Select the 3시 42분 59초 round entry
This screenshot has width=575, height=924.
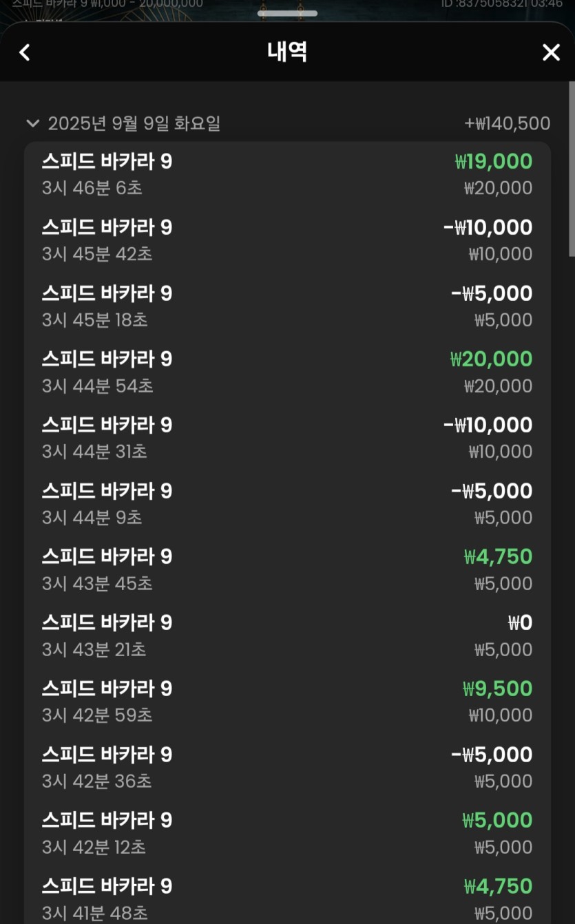tap(287, 702)
